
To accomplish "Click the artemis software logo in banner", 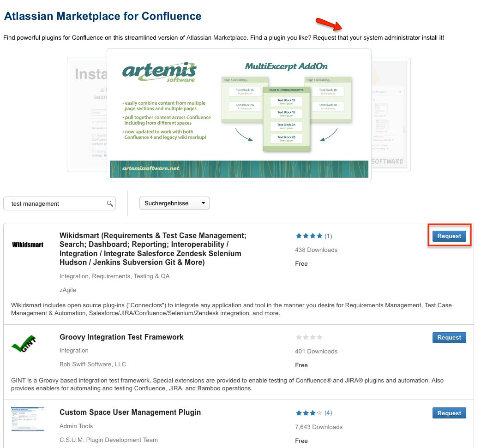I will click(x=159, y=72).
